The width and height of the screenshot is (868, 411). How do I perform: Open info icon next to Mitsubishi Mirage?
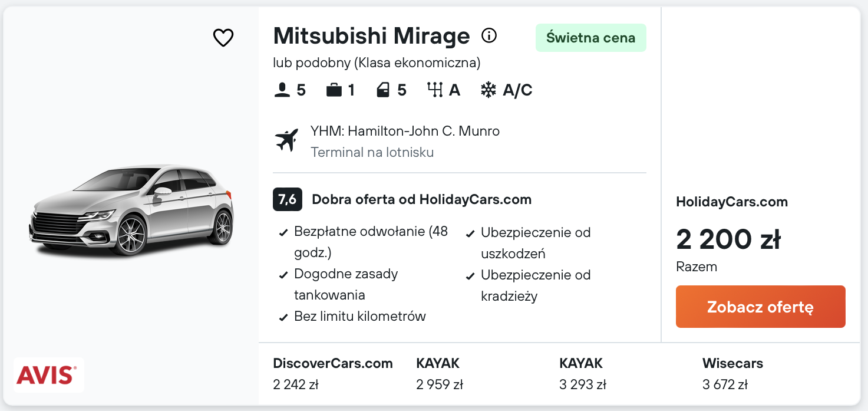[489, 36]
